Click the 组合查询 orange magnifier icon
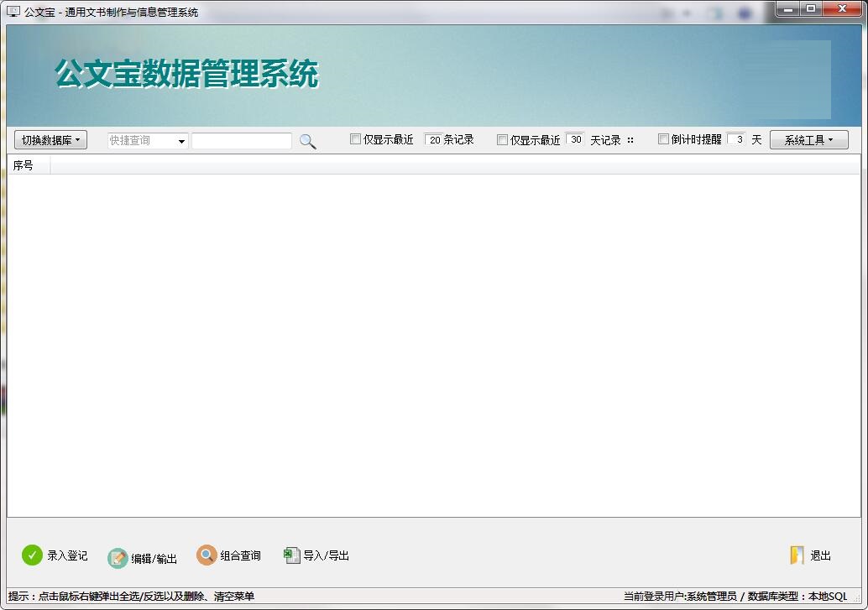Screen dimensions: 868x610 point(206,555)
